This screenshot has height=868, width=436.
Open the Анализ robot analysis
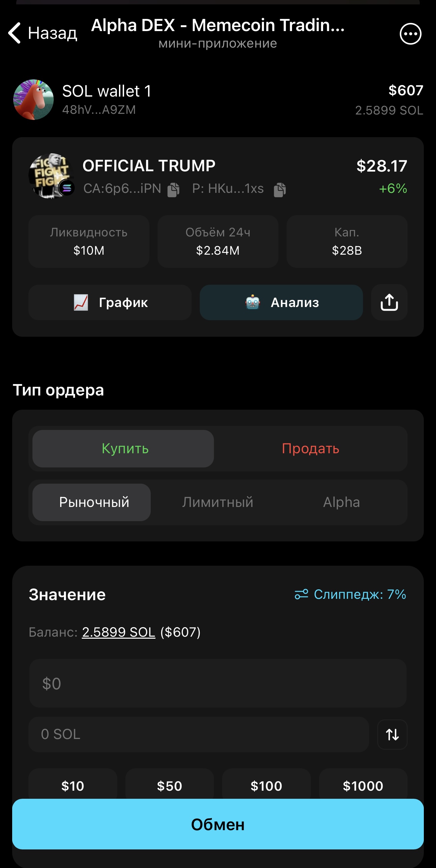click(x=281, y=302)
